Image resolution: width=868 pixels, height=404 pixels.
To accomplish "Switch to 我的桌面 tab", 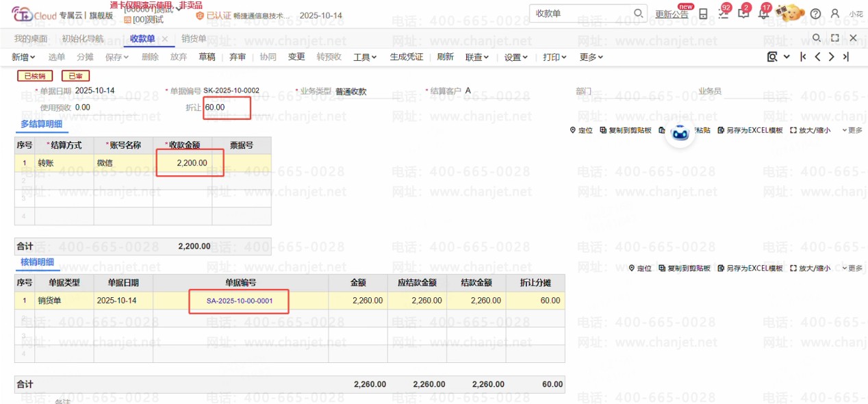I will tap(31, 38).
